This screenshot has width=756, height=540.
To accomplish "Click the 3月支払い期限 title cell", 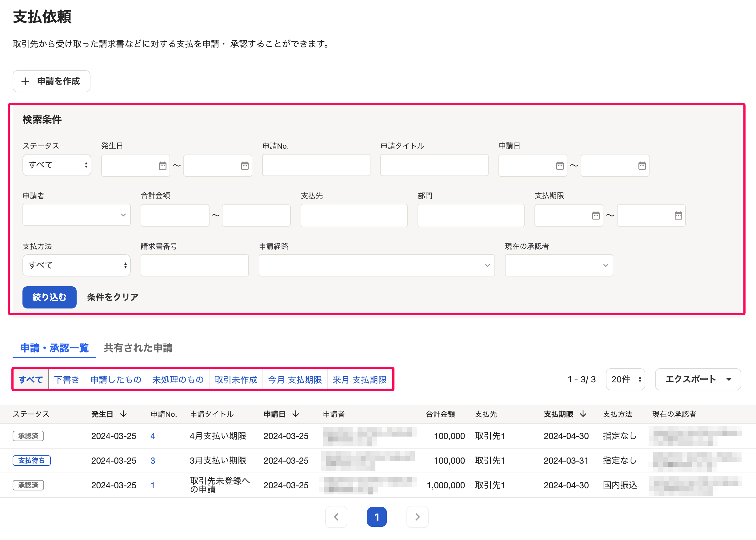I will [x=218, y=461].
